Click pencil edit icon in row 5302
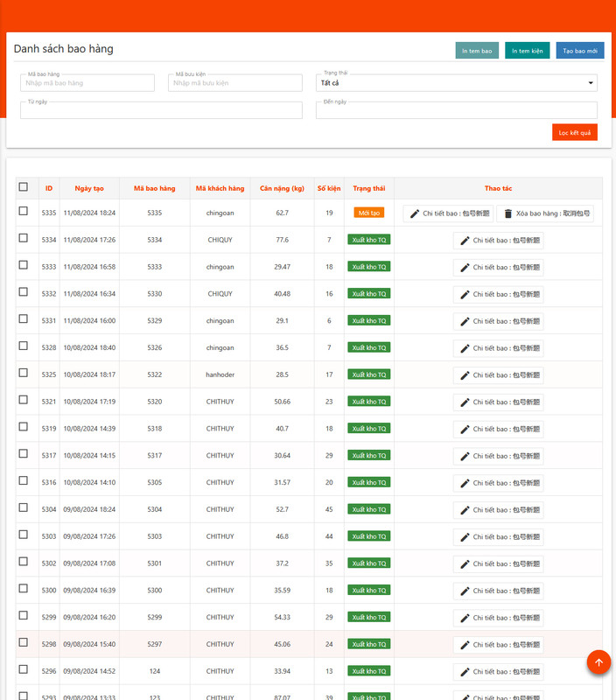 (x=465, y=564)
